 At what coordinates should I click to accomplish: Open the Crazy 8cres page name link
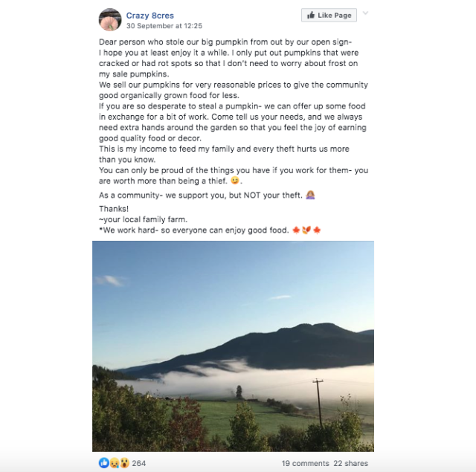pyautogui.click(x=150, y=16)
